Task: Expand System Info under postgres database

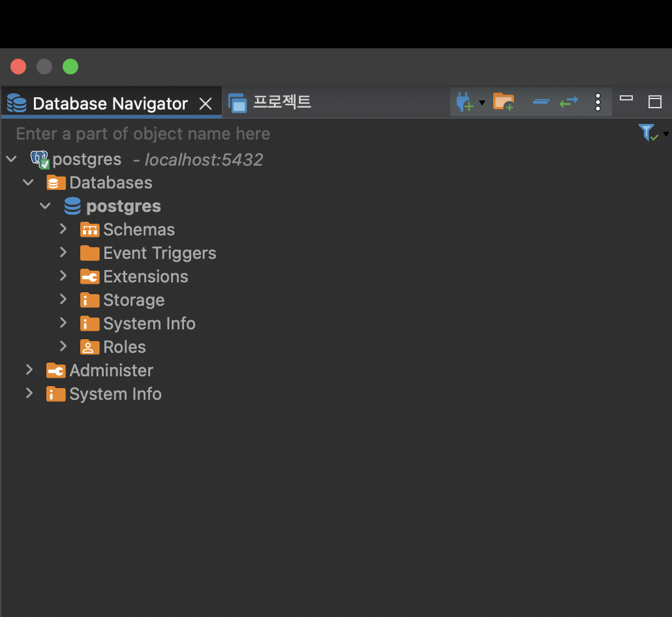Action: coord(63,323)
